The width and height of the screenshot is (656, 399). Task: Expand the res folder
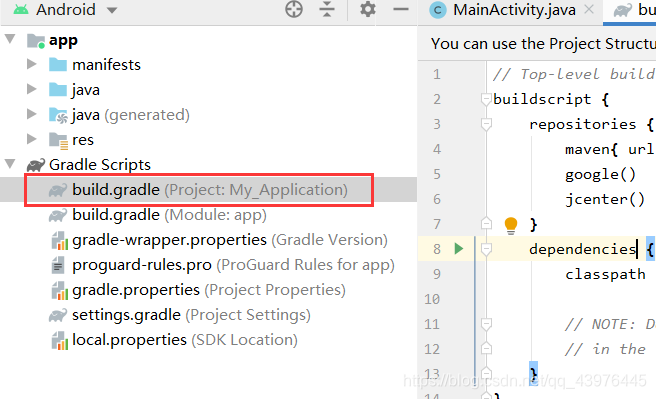click(31, 139)
